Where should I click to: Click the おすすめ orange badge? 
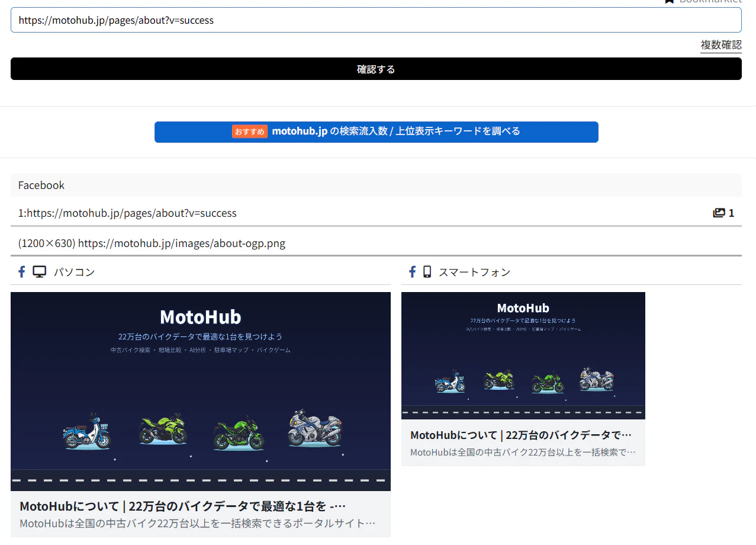[250, 132]
